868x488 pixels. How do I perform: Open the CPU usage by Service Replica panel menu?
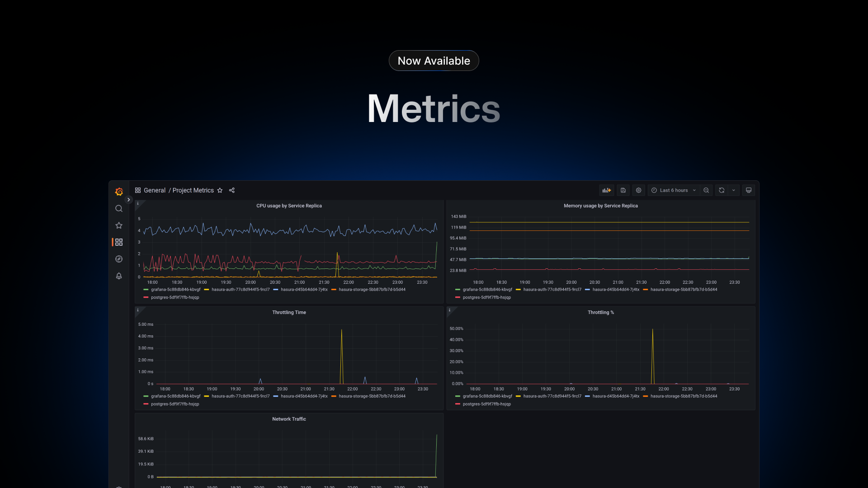click(289, 206)
